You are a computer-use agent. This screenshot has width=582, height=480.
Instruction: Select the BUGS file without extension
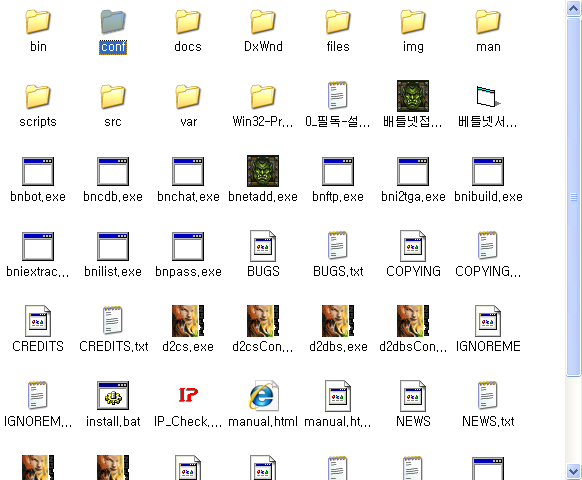coord(263,246)
